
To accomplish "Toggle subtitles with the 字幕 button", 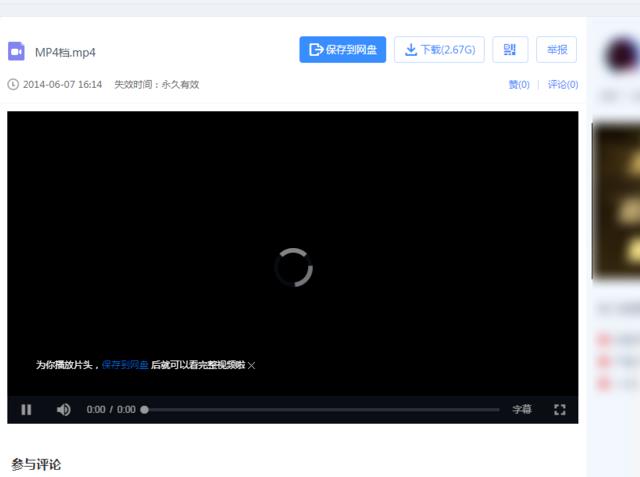I will click(522, 409).
